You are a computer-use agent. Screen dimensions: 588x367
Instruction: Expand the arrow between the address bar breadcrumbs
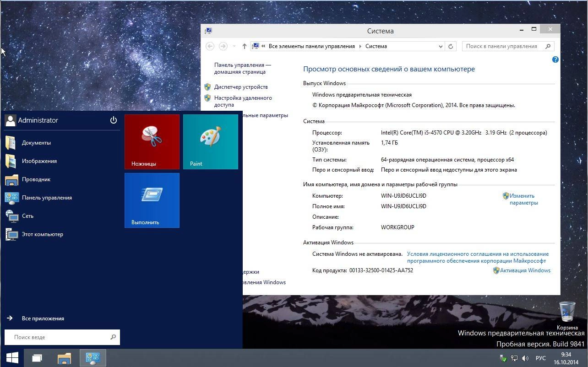pyautogui.click(x=360, y=46)
